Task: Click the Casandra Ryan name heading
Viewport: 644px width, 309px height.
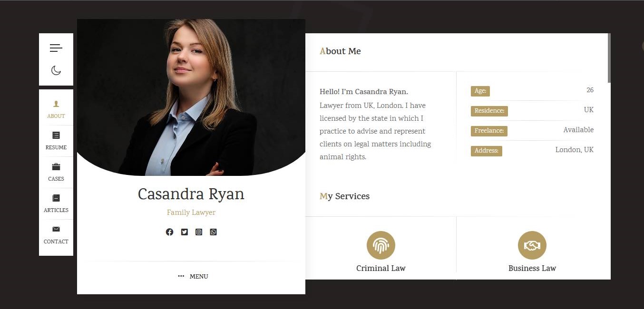Action: coord(191,194)
